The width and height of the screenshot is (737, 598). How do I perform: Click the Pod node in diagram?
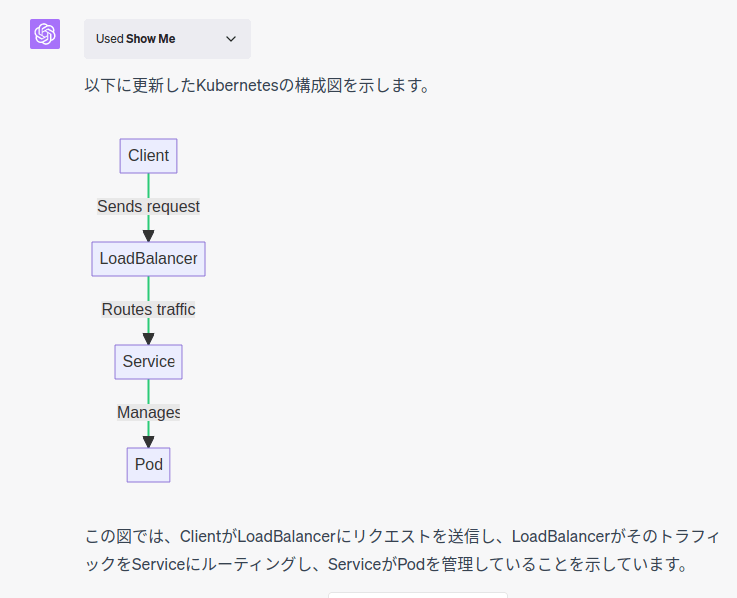pos(149,465)
